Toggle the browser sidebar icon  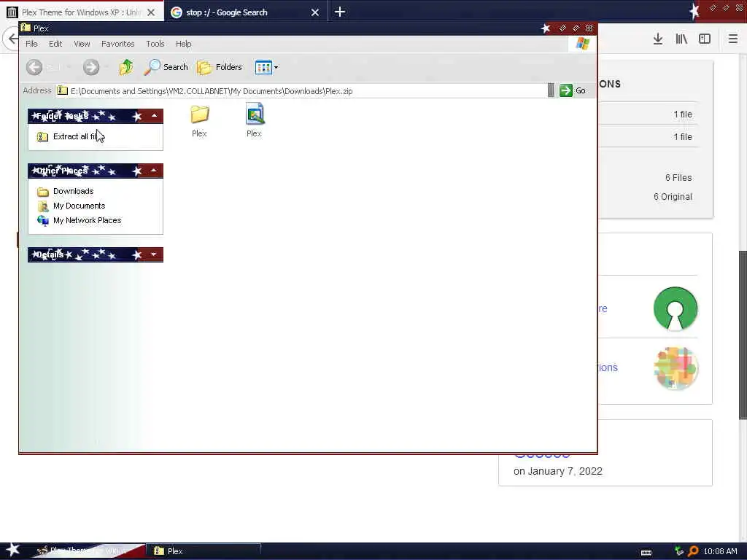coord(705,39)
